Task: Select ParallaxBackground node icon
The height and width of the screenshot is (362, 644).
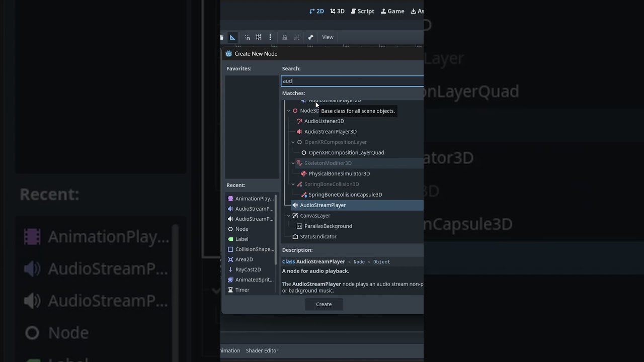Action: click(x=299, y=226)
